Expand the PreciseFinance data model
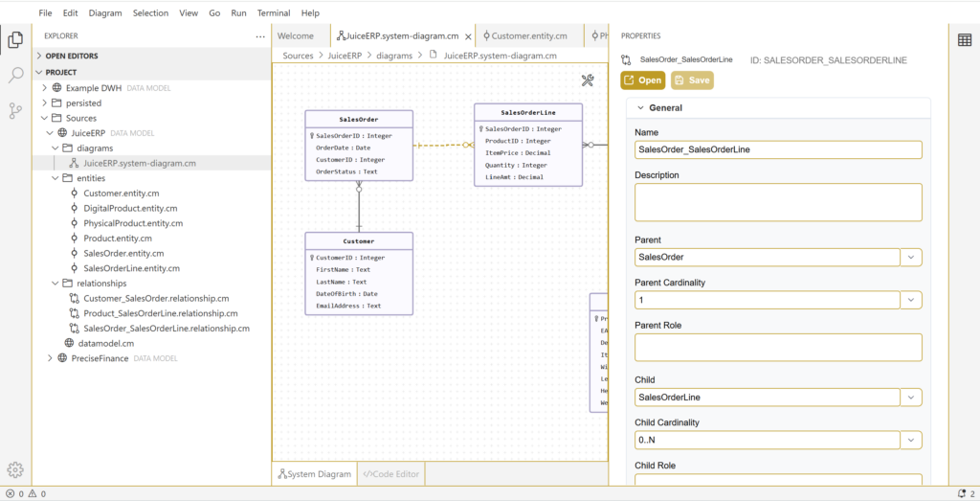The image size is (980, 501). click(49, 358)
